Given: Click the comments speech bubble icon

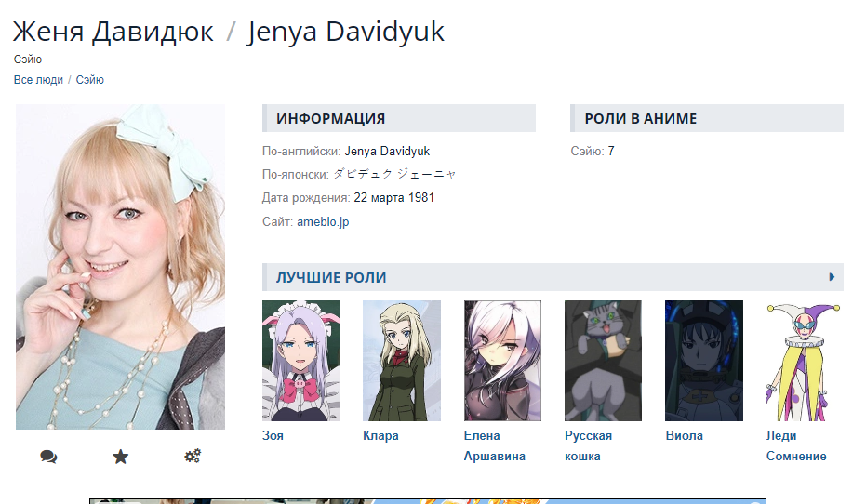Looking at the screenshot, I should click(x=48, y=457).
